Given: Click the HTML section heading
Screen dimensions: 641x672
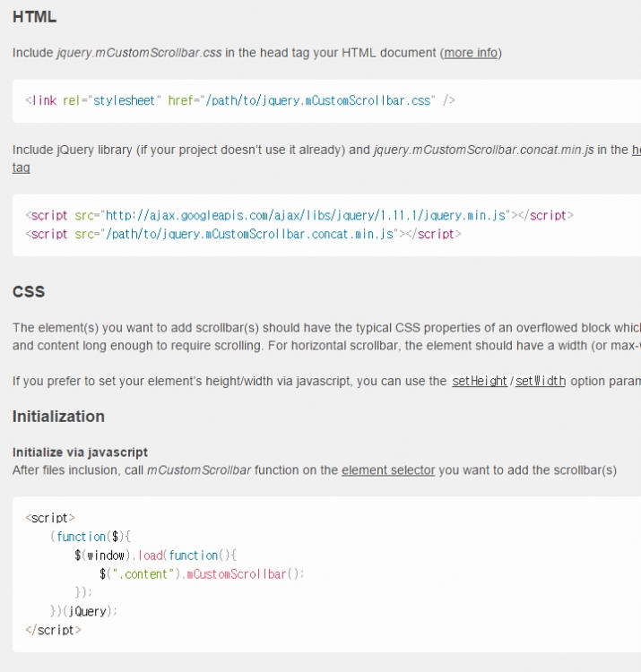Looking at the screenshot, I should [x=34, y=17].
